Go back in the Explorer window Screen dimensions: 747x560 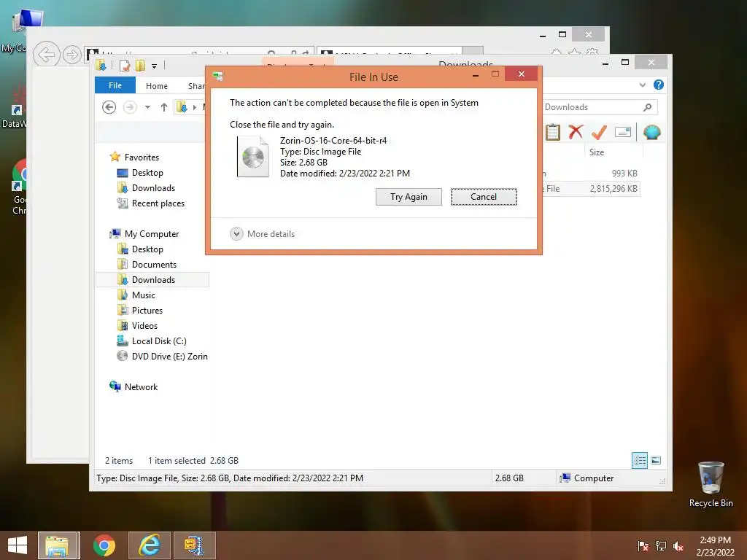click(109, 107)
